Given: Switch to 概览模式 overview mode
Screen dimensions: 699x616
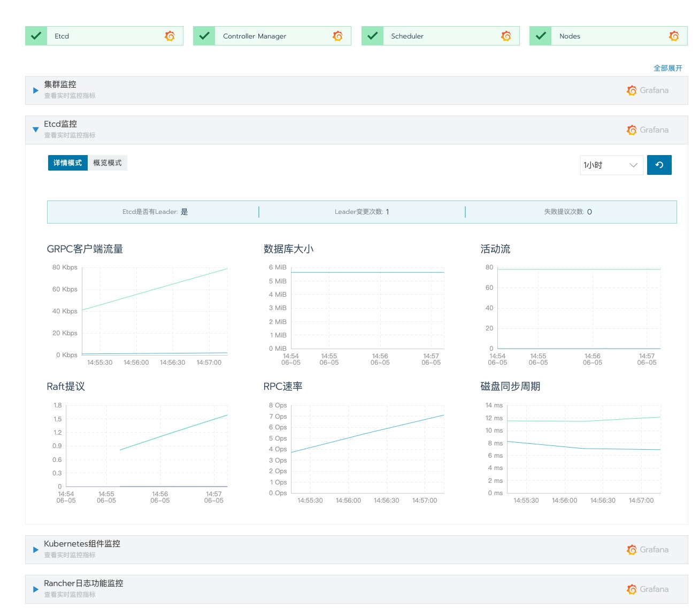Looking at the screenshot, I should pos(107,163).
